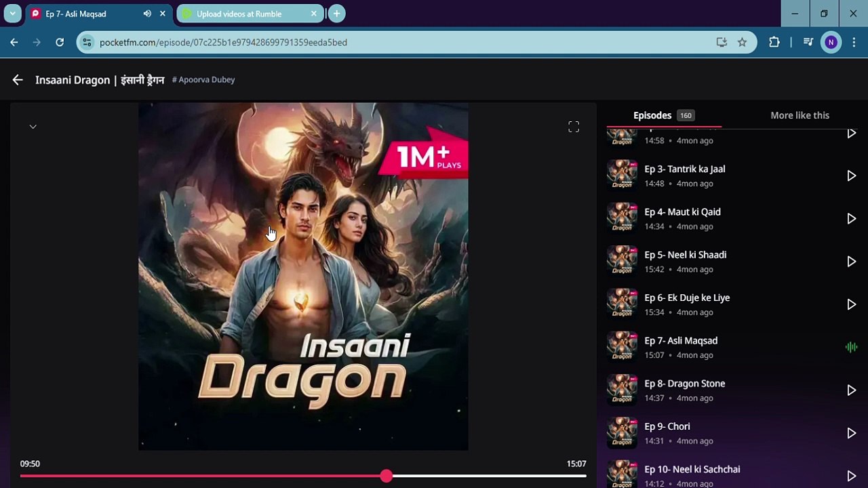Play Ep 8- Dragon Stone
The height and width of the screenshot is (488, 868).
tap(851, 390)
